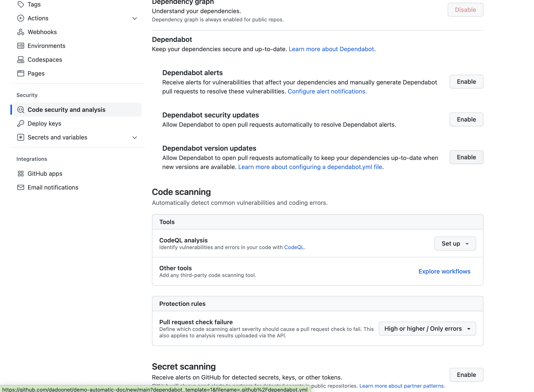
Task: Click the Deploy keys key icon
Action: click(x=21, y=123)
